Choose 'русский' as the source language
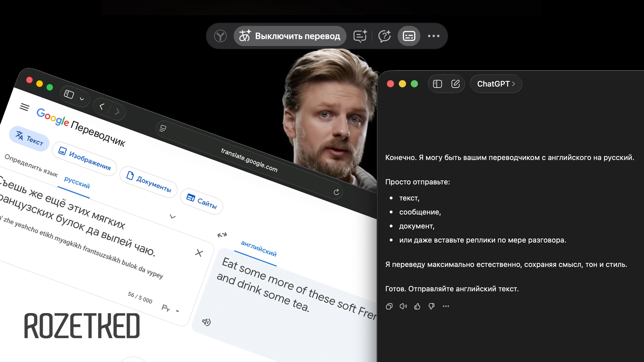Screen dimensions: 644x362 [77, 182]
